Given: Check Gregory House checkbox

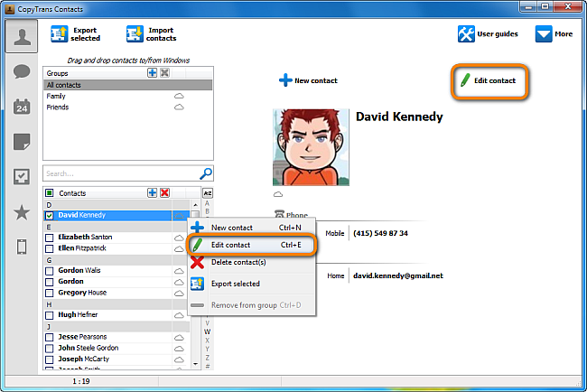Looking at the screenshot, I should (x=49, y=293).
